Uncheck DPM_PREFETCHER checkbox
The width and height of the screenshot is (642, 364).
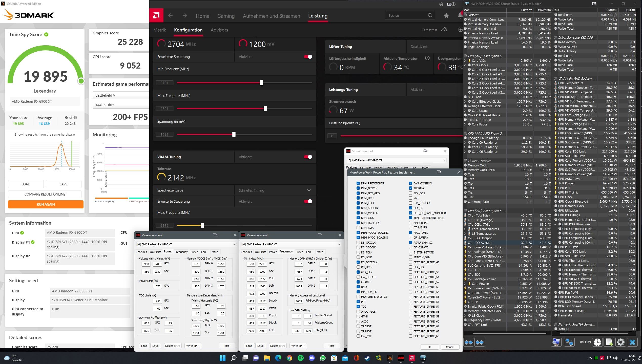pos(358,183)
